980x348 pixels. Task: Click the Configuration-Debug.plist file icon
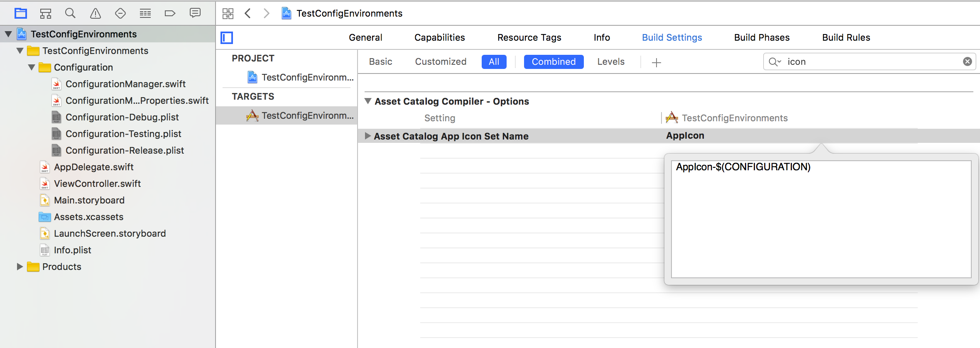point(57,117)
